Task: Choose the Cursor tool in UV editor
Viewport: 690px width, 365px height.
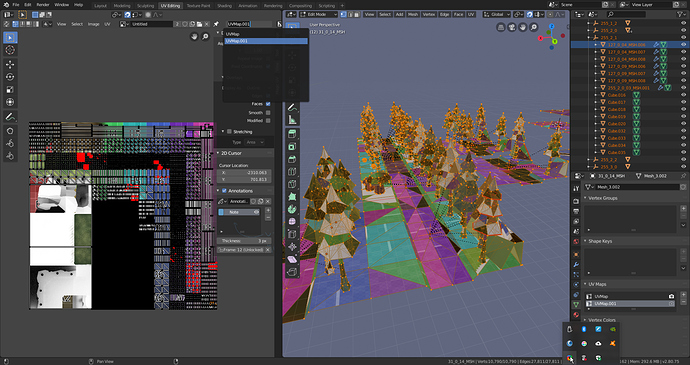Action: click(x=10, y=50)
